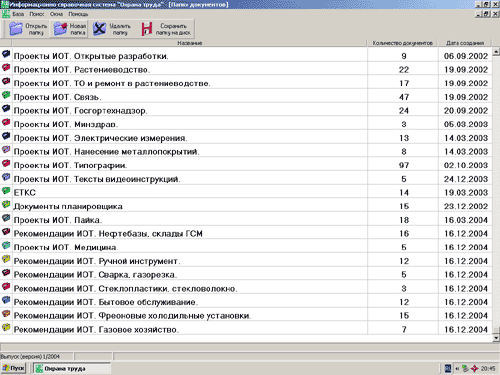This screenshot has height=375, width=500.
Task: Click folder icon next to 'ТО и ремонт в растениеводстве'
Action: (x=6, y=81)
